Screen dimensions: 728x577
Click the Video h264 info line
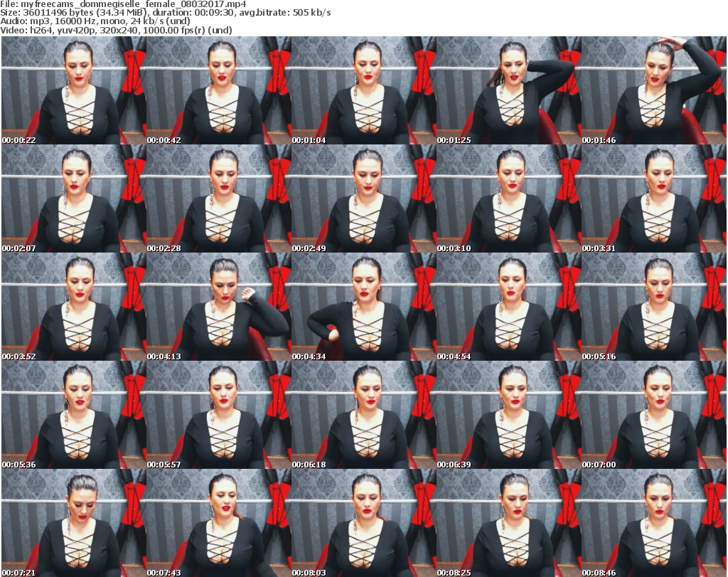coord(116,30)
